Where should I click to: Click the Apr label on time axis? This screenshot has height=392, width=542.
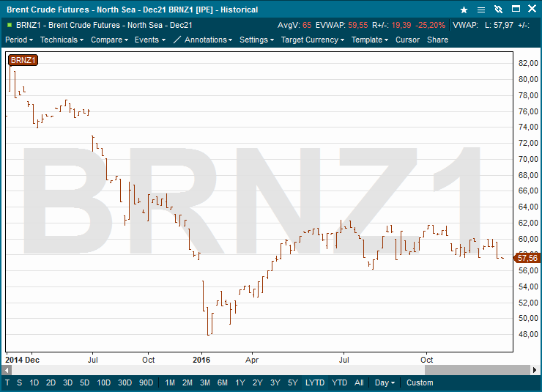pyautogui.click(x=252, y=360)
